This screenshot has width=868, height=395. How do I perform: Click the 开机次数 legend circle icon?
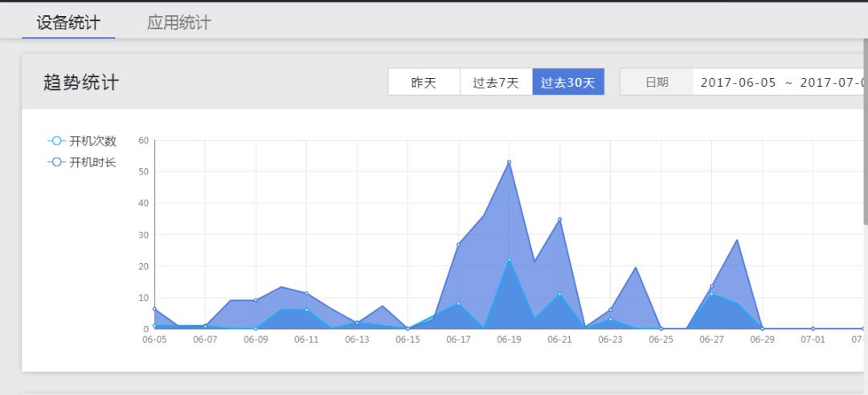click(x=56, y=141)
